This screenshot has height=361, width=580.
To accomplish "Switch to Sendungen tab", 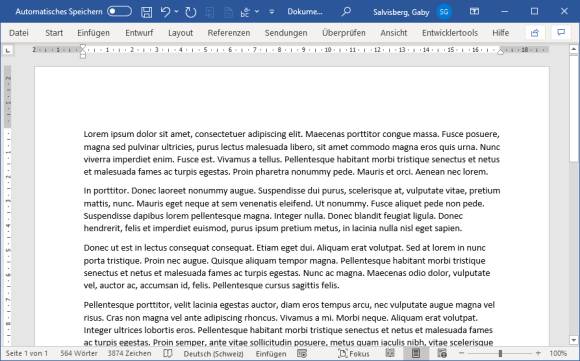I will [x=286, y=33].
